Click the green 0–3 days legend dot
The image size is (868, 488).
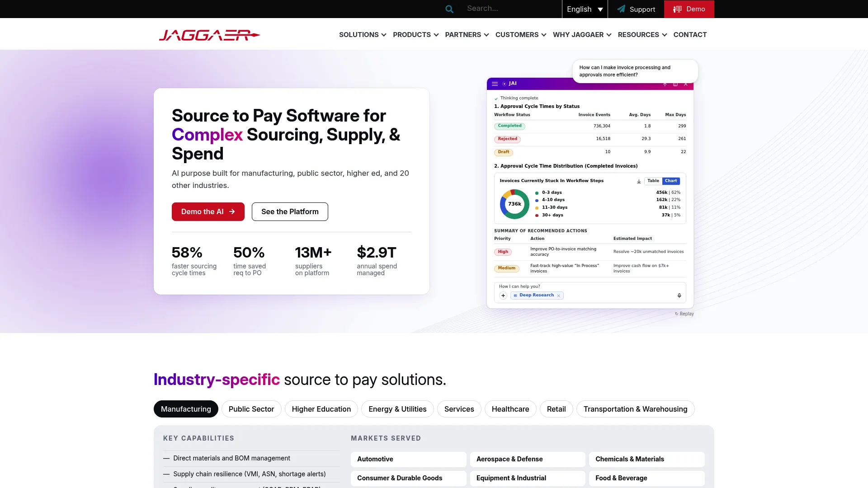click(537, 193)
